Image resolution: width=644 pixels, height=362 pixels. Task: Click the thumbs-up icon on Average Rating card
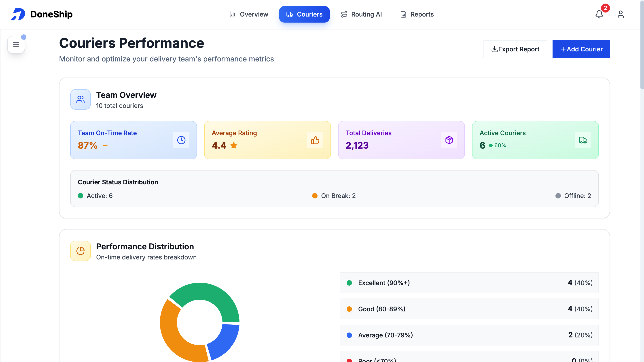(x=315, y=140)
